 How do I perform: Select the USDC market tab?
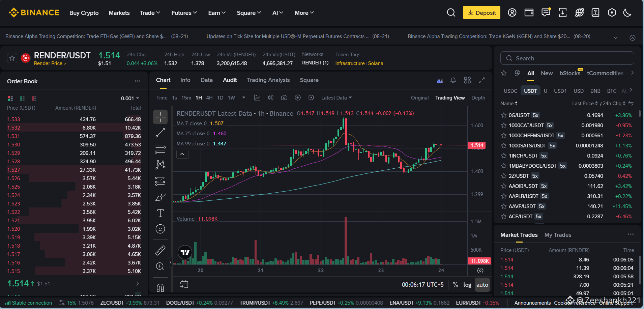click(x=510, y=91)
